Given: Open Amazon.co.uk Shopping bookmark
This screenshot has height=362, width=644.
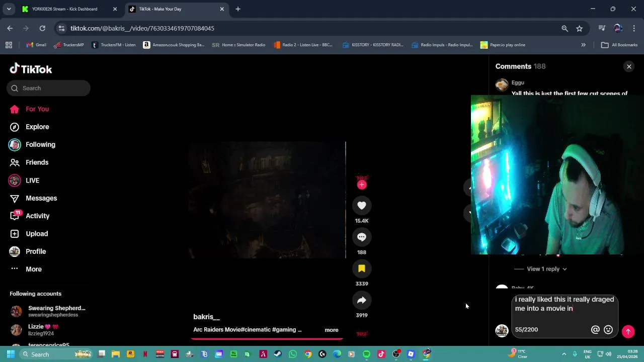Looking at the screenshot, I should click(174, 45).
